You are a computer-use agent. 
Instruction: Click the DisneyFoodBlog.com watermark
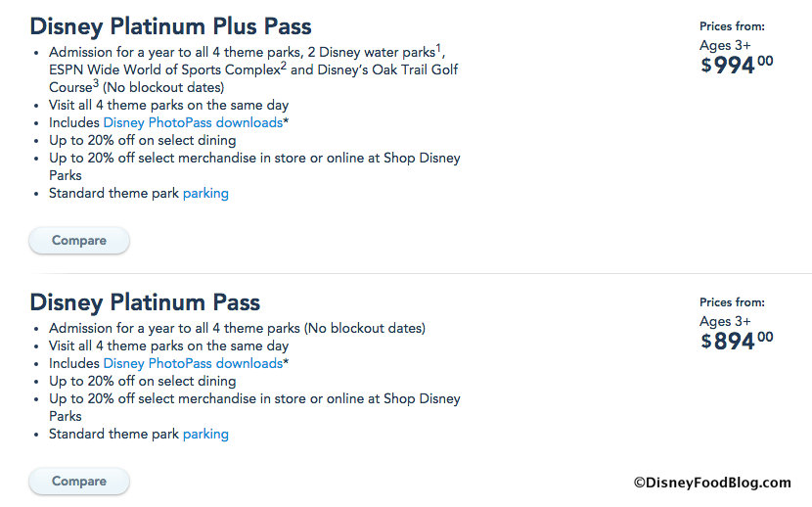click(712, 482)
